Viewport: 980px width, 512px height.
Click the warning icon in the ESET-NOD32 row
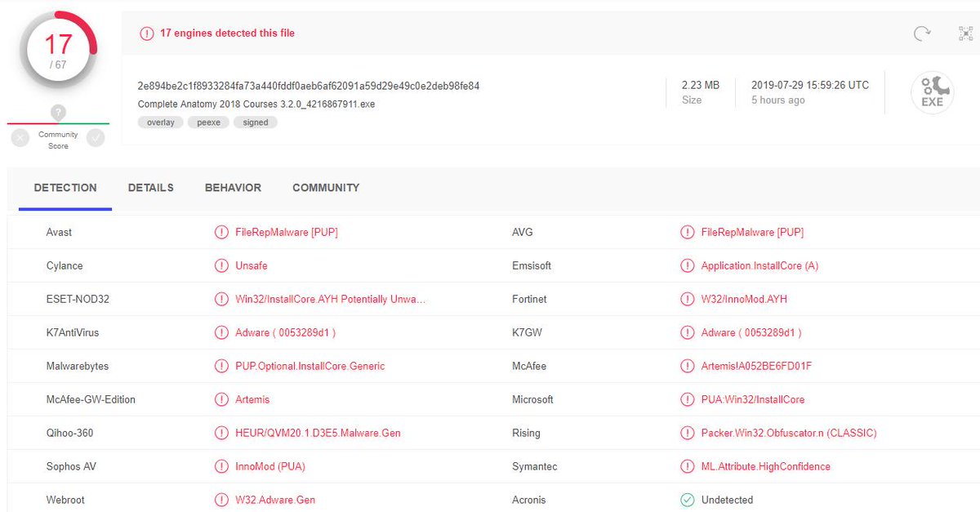coord(221,300)
